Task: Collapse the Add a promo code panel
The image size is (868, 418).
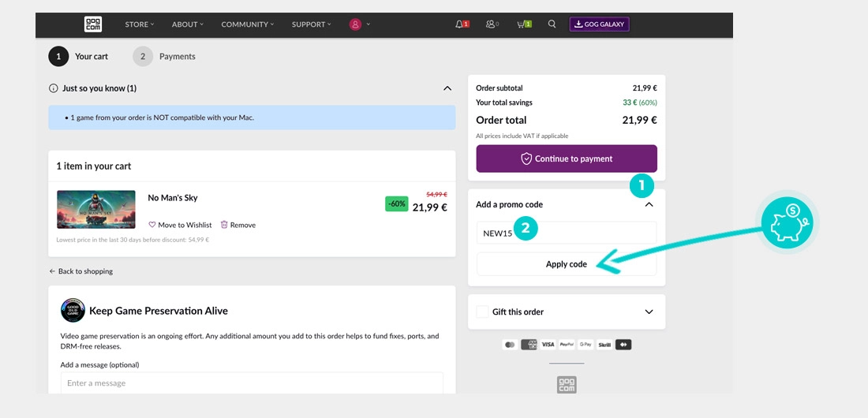Action: coord(649,205)
